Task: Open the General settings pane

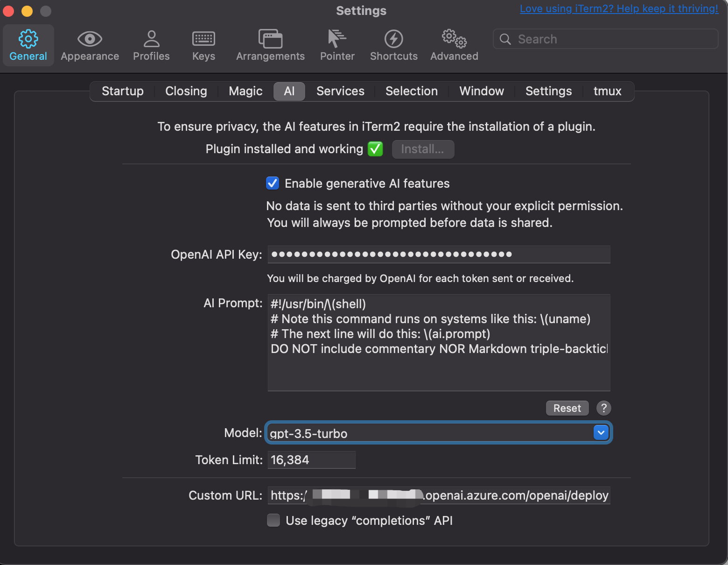Action: (x=28, y=45)
